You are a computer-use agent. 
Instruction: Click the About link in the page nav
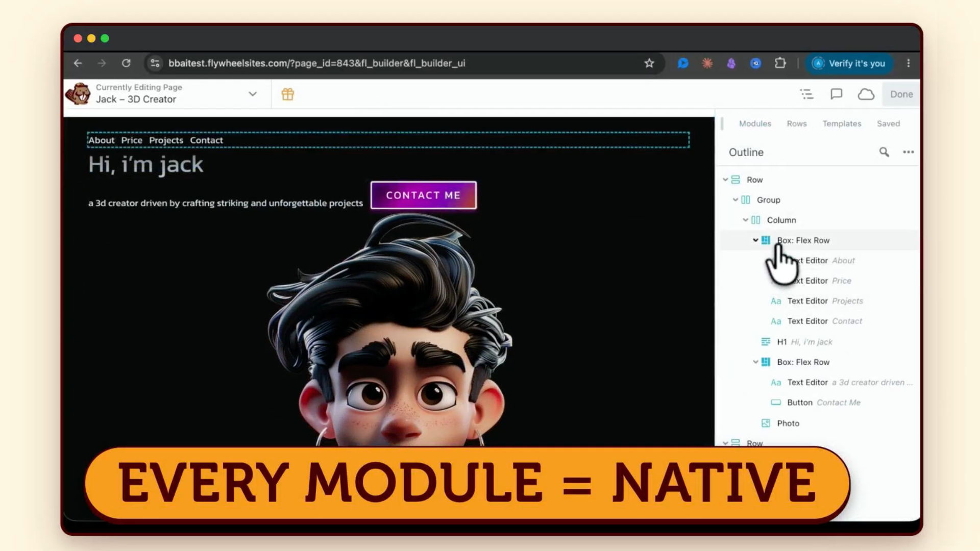coord(101,140)
